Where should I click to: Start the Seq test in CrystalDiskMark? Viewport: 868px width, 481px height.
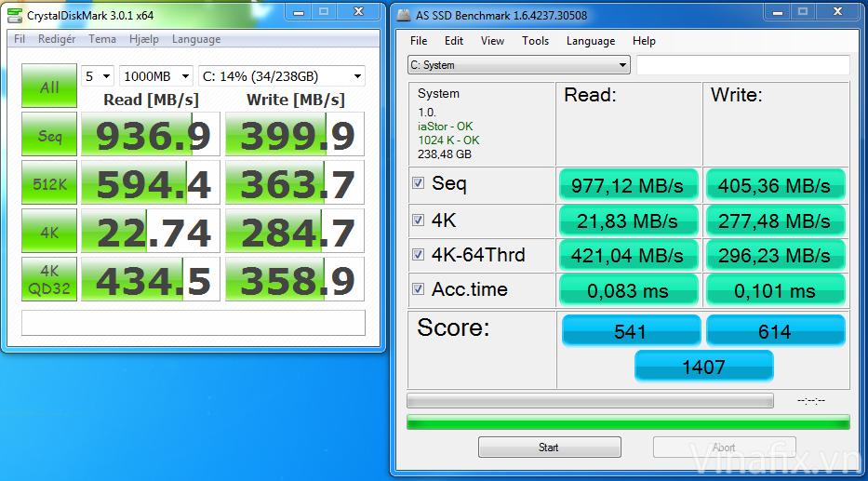click(x=49, y=136)
